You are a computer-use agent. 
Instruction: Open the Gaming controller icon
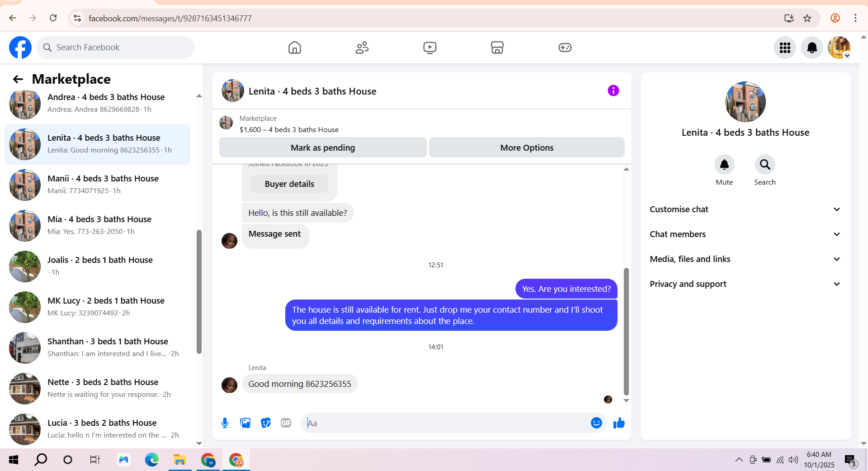coord(565,48)
